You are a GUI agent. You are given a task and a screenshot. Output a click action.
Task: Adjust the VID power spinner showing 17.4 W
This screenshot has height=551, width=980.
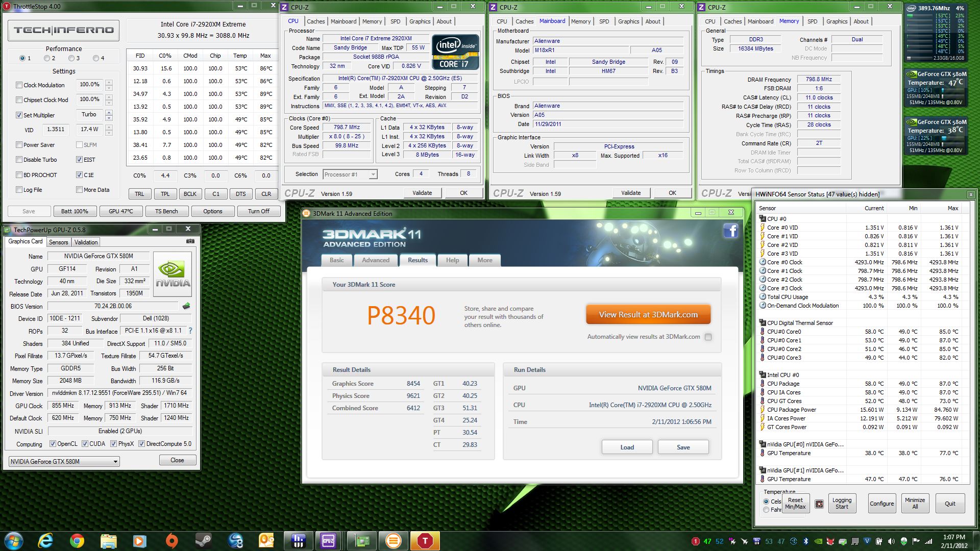tap(109, 130)
